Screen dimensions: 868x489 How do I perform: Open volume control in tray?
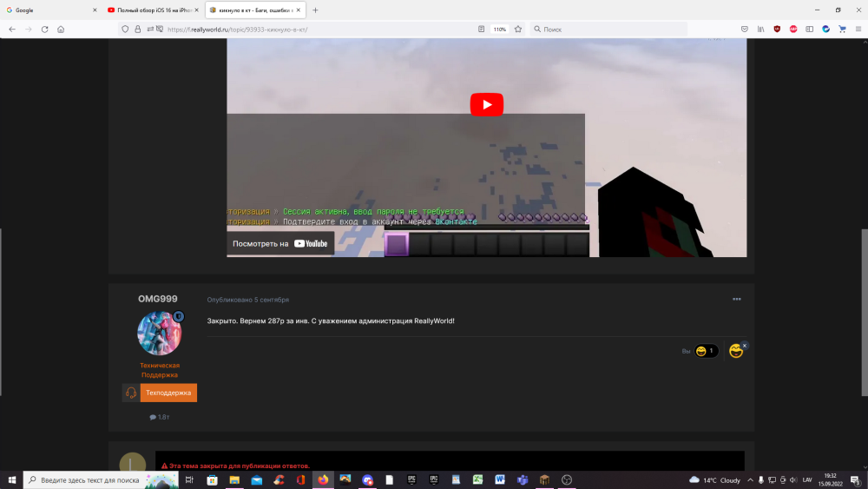[x=793, y=480]
